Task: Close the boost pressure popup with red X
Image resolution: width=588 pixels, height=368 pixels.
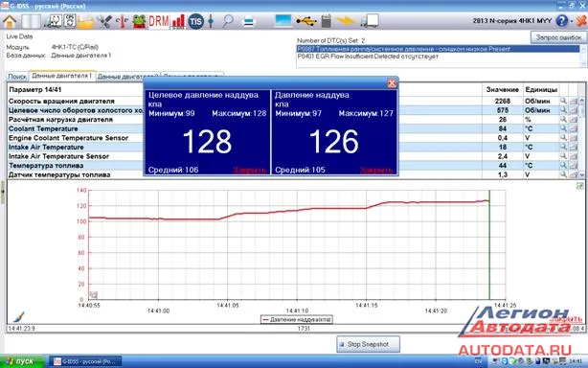Action: coord(392,83)
